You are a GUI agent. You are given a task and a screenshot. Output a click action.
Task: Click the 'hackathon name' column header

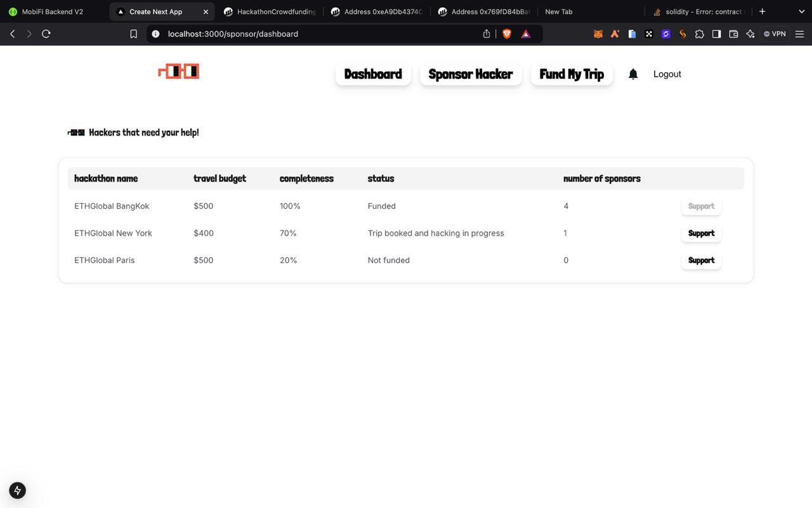[x=106, y=178]
